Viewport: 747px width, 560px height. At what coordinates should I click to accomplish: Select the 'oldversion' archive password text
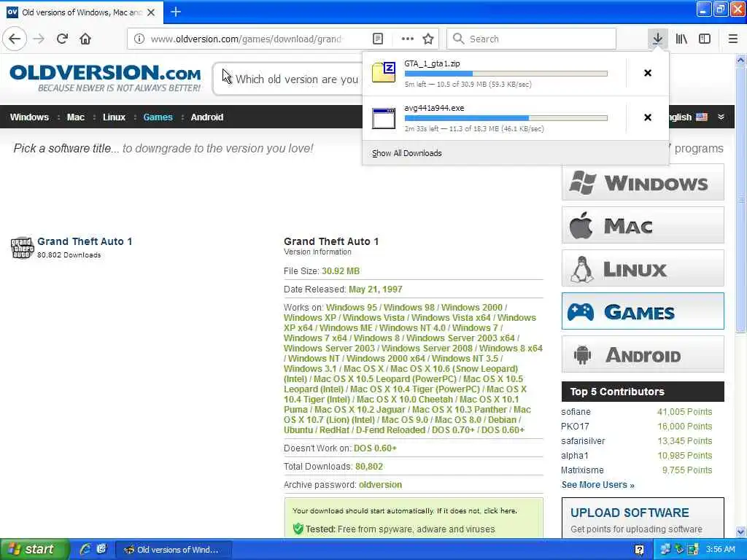380,485
